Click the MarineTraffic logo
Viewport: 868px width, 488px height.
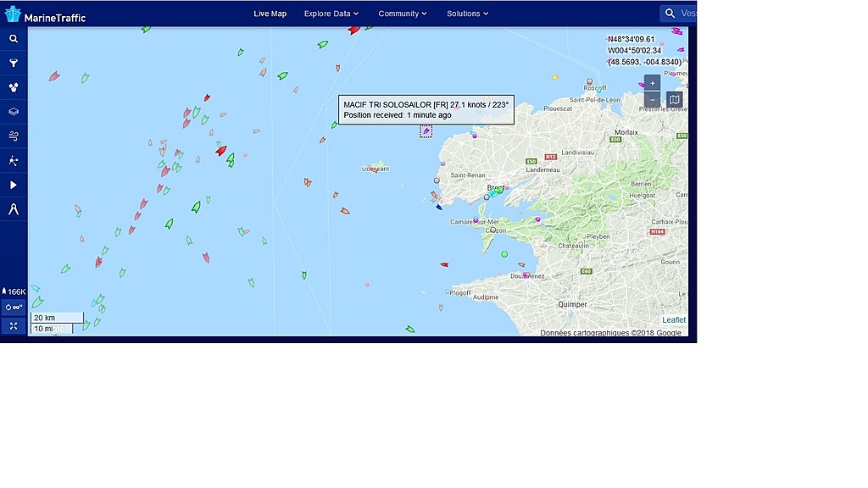coord(46,15)
